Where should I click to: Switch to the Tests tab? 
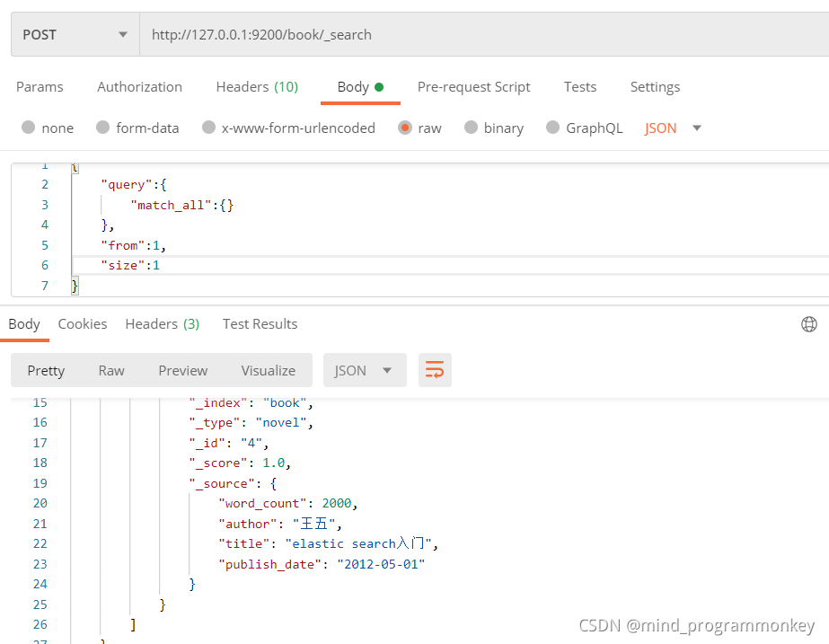click(580, 87)
